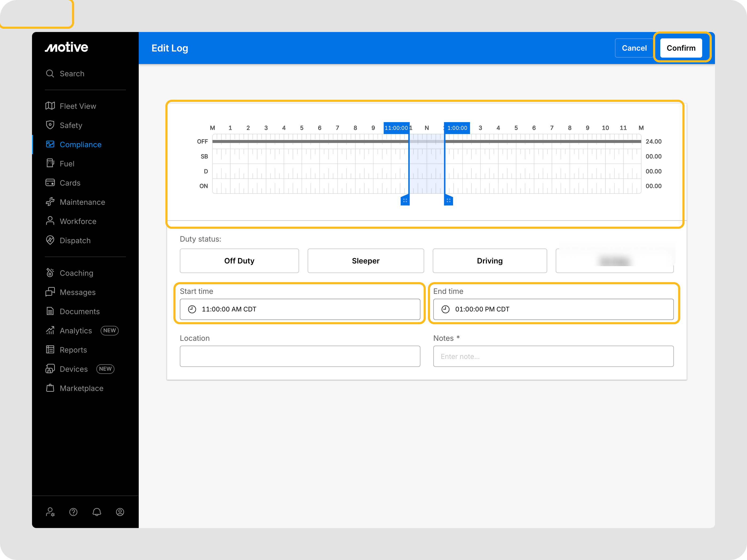Click the admin user settings icon

tap(50, 512)
